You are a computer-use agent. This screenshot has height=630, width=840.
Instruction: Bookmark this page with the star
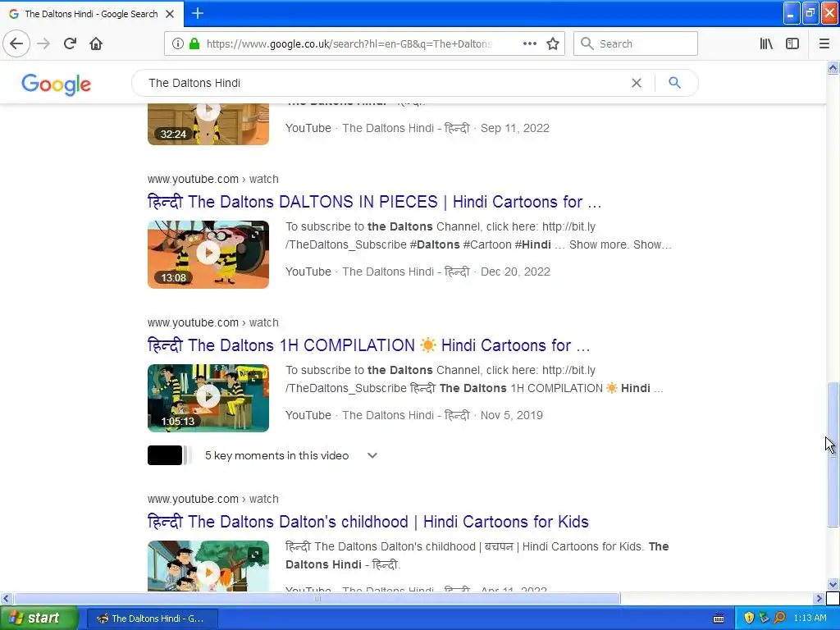(x=553, y=44)
